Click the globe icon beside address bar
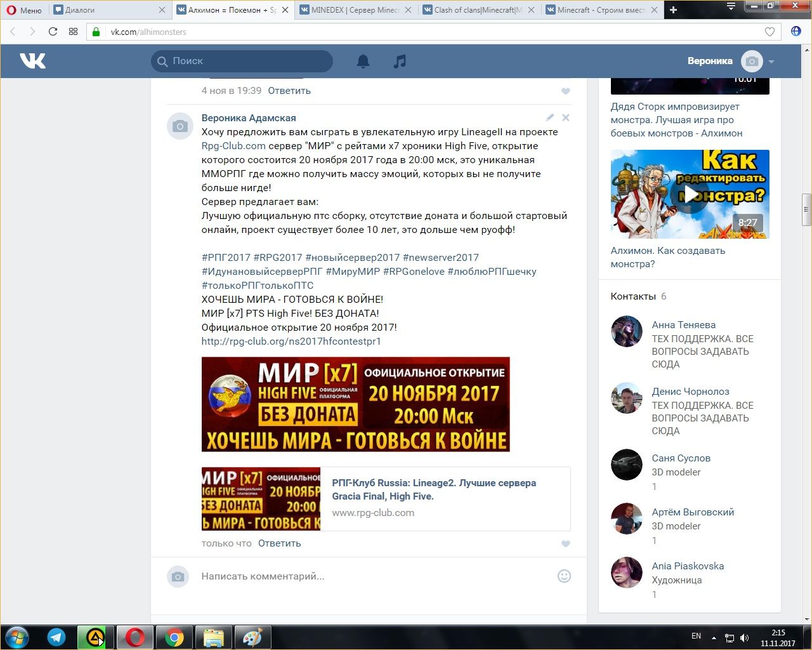812x650 pixels. (796, 32)
